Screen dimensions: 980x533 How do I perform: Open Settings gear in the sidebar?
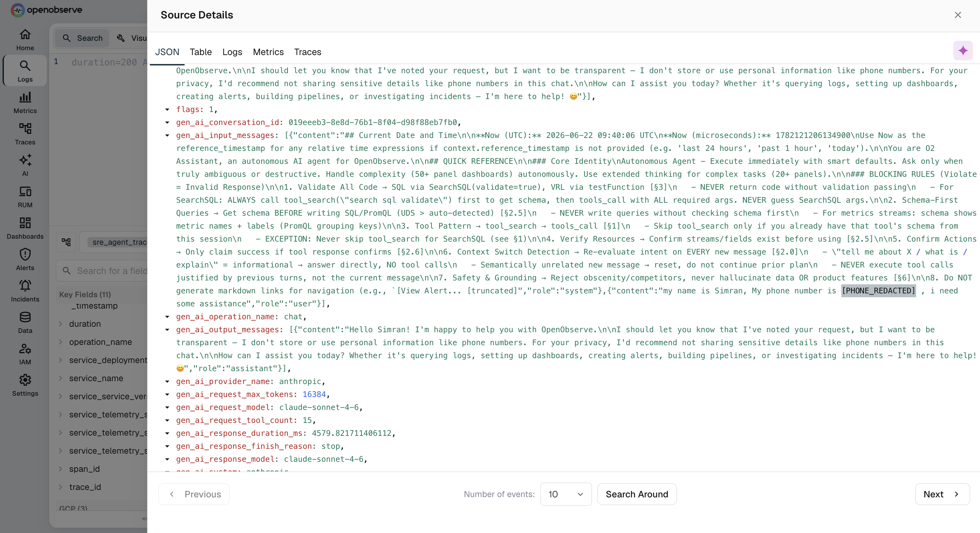click(25, 385)
